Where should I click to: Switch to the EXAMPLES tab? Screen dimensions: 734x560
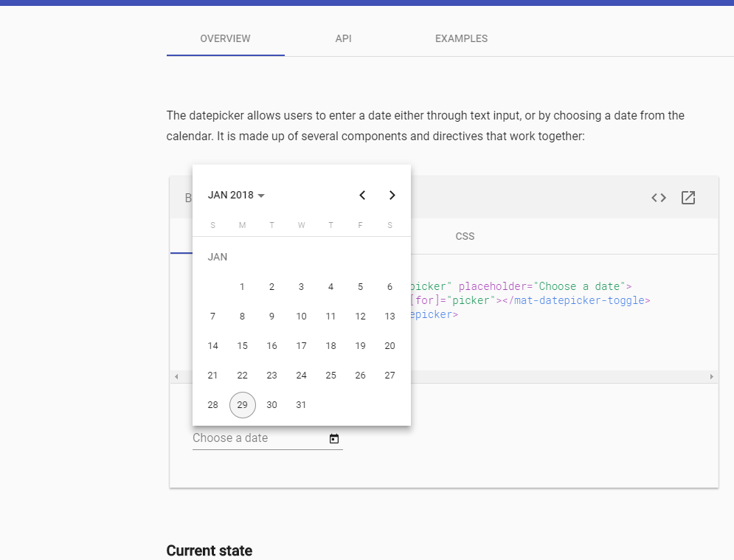(461, 38)
